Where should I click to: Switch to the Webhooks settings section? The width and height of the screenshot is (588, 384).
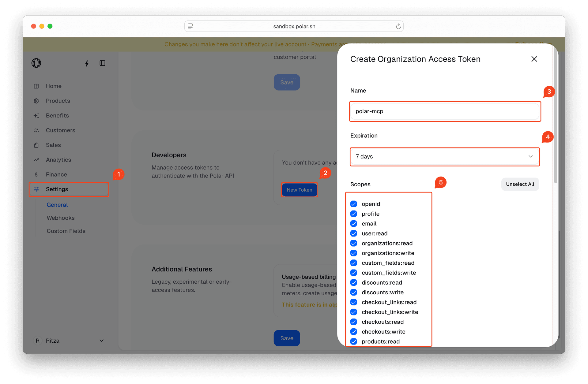61,218
